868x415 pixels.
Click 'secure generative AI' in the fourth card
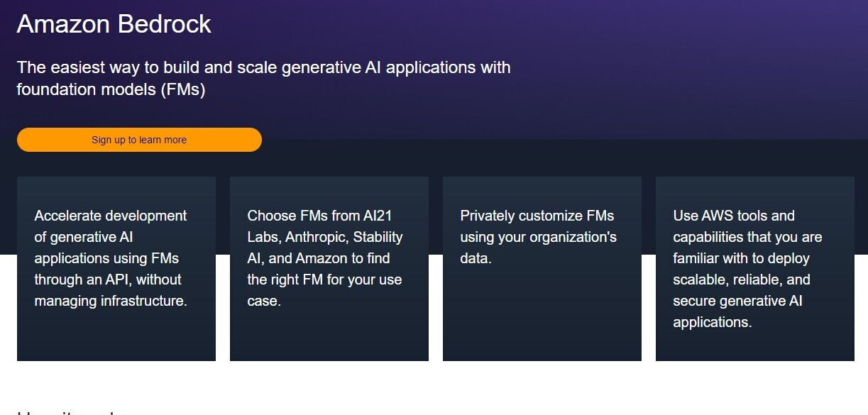(x=738, y=301)
